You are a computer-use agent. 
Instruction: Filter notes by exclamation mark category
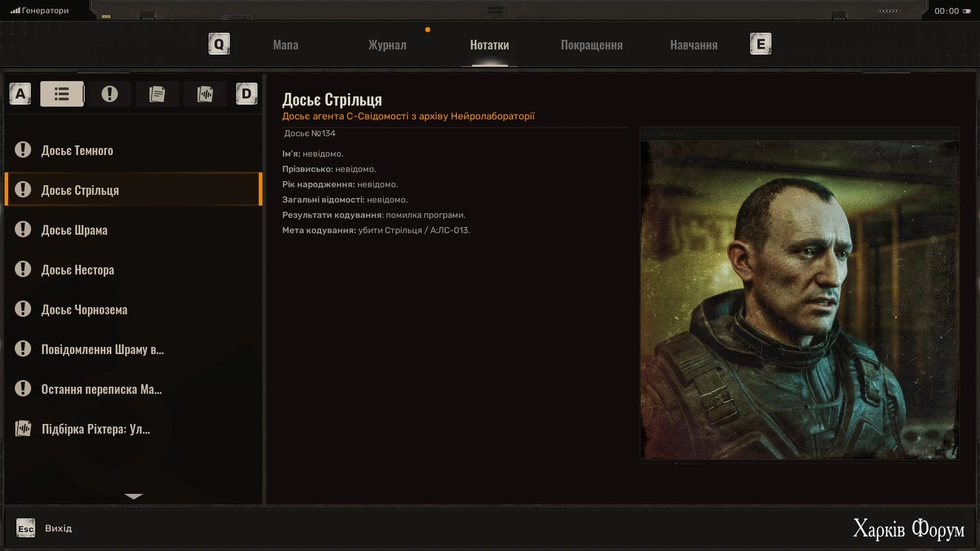point(109,94)
